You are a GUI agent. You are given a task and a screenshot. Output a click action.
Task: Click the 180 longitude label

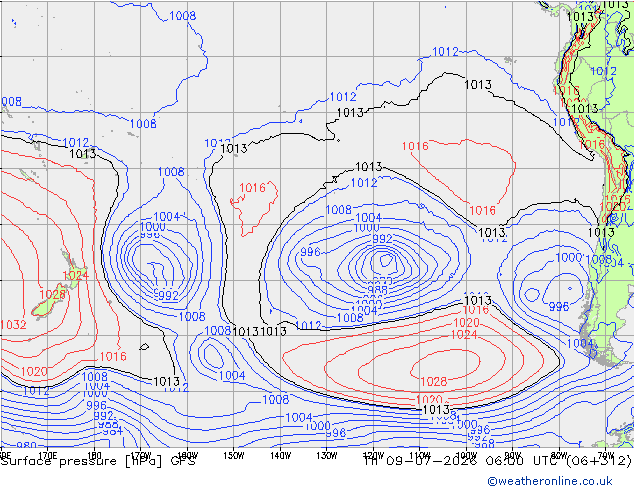pos(94,455)
